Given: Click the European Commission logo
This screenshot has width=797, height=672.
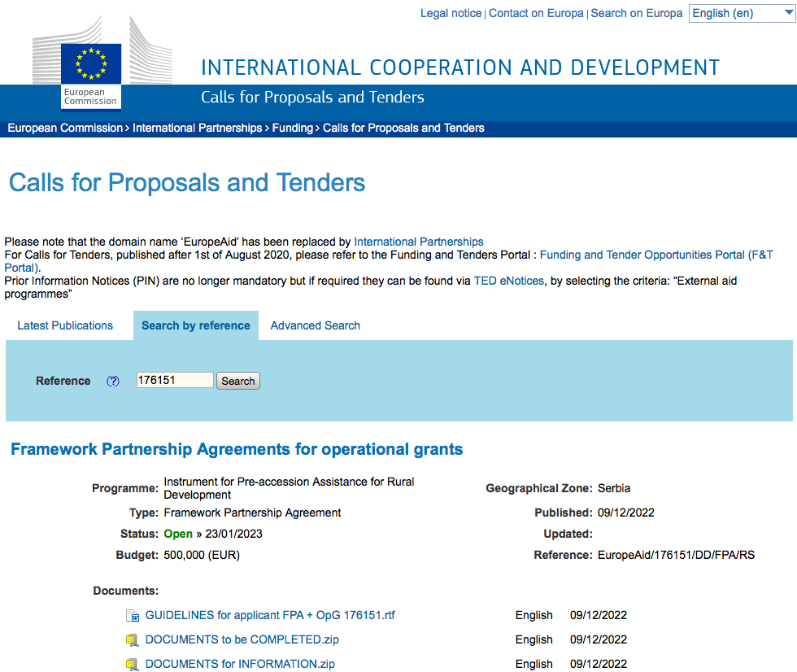Looking at the screenshot, I should [102, 62].
